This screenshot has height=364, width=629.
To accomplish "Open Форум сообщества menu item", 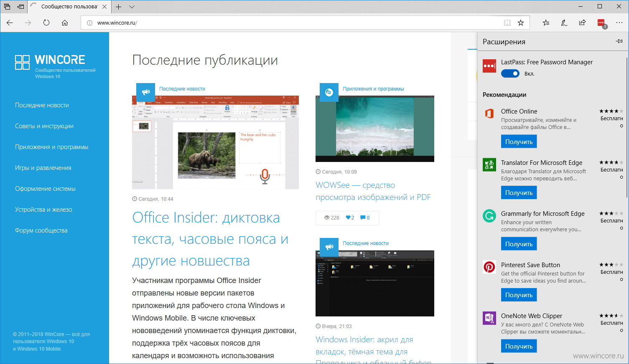I will [41, 230].
